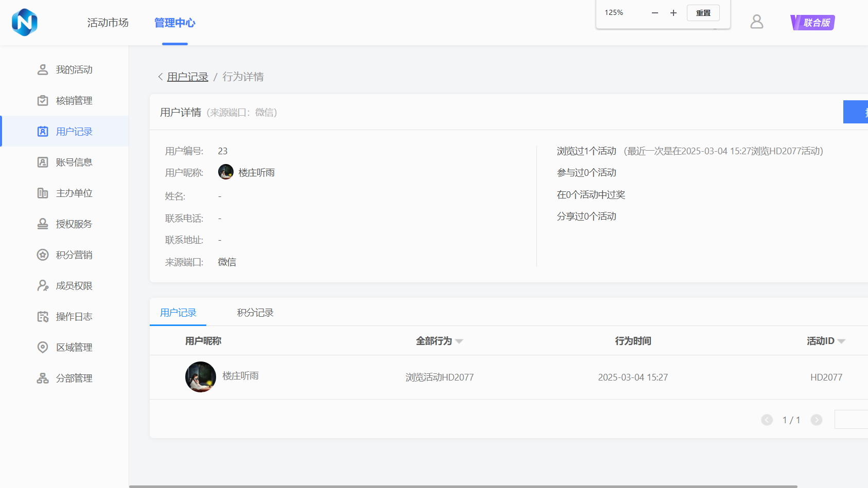Viewport: 868px width, 488px height.
Task: Go back using the breadcrumb chevron
Action: [161, 77]
